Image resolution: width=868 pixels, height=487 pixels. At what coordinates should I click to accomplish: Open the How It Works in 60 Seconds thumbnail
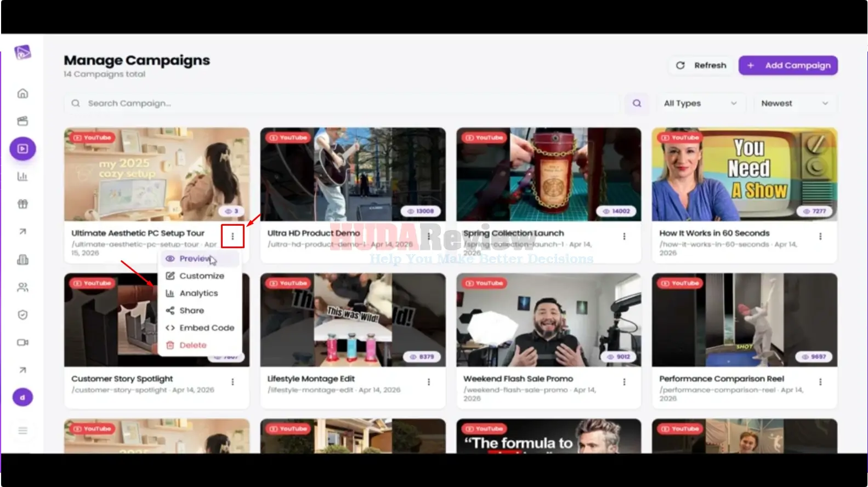[x=745, y=174]
